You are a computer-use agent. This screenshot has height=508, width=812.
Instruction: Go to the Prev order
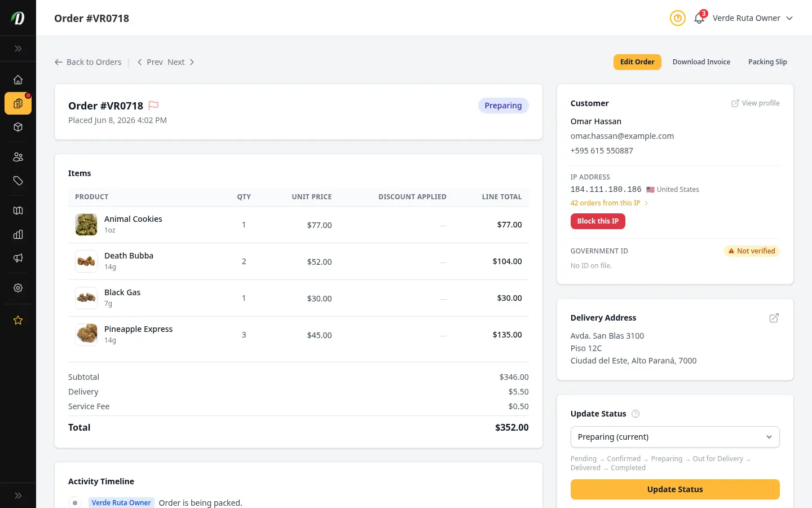pos(150,62)
